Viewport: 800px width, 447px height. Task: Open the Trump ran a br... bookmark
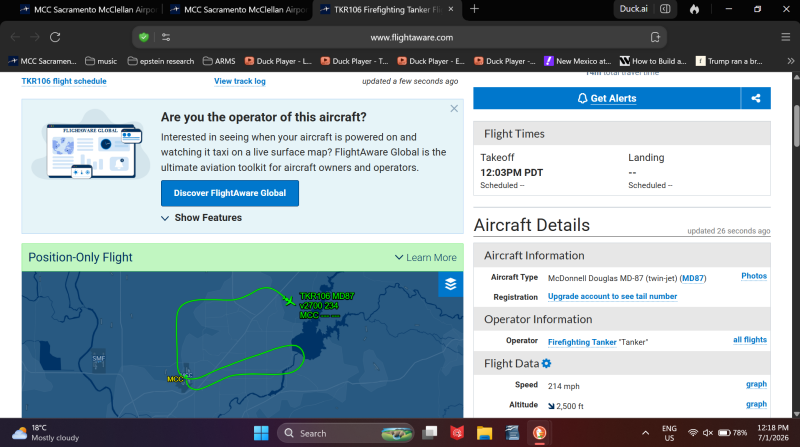click(730, 61)
